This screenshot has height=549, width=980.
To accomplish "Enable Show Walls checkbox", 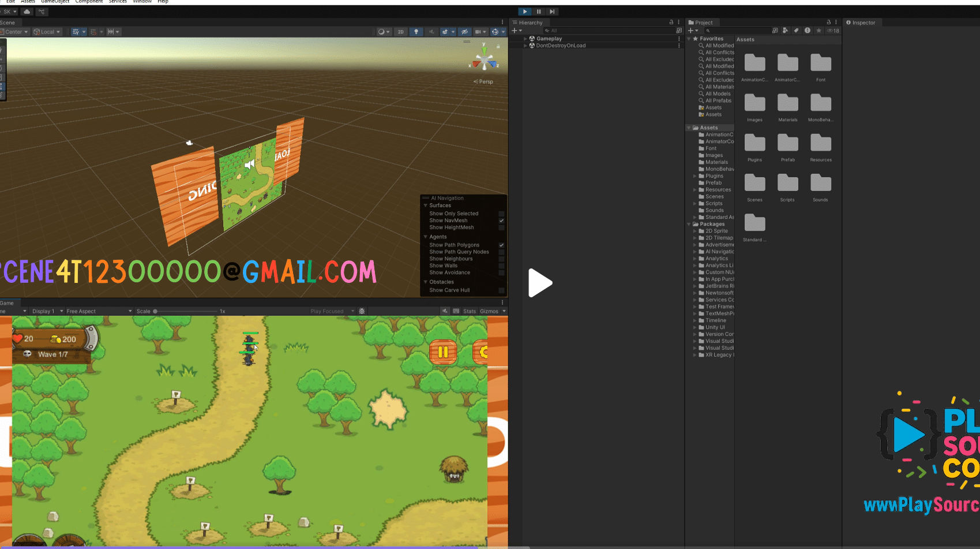I will (x=501, y=266).
